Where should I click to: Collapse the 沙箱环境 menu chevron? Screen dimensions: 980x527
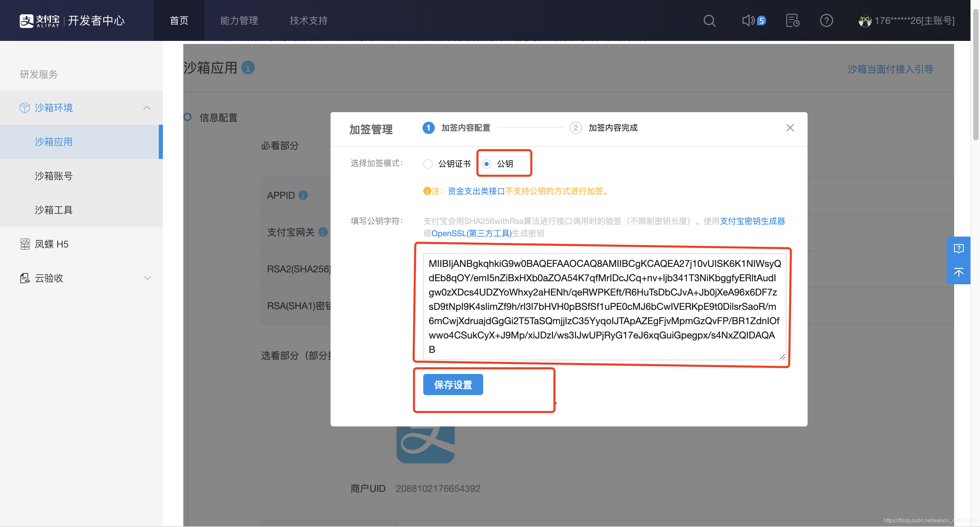tap(147, 108)
